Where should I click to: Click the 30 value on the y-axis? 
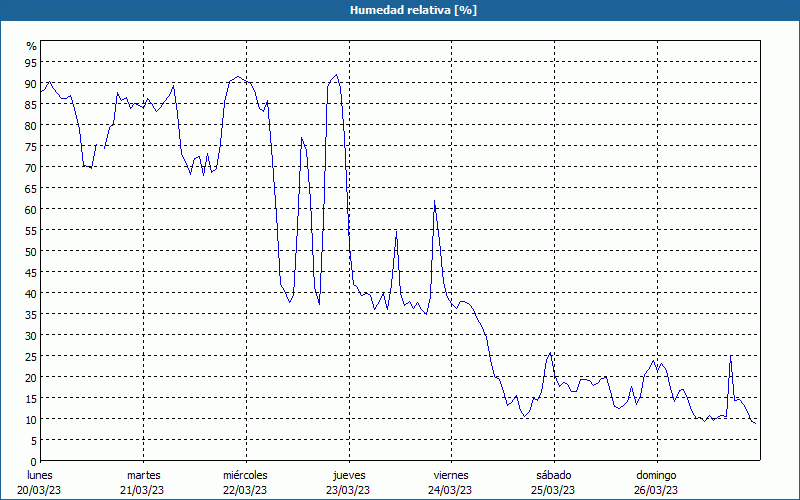pyautogui.click(x=31, y=335)
